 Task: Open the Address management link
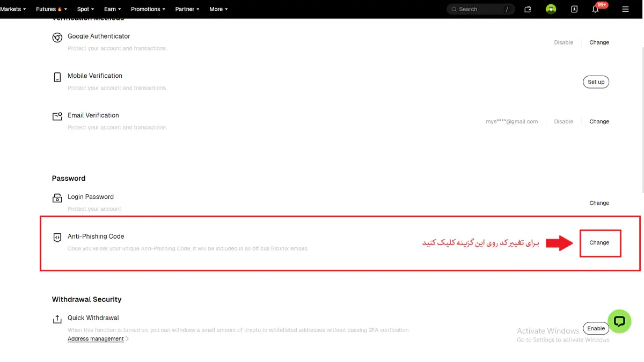[96, 339]
